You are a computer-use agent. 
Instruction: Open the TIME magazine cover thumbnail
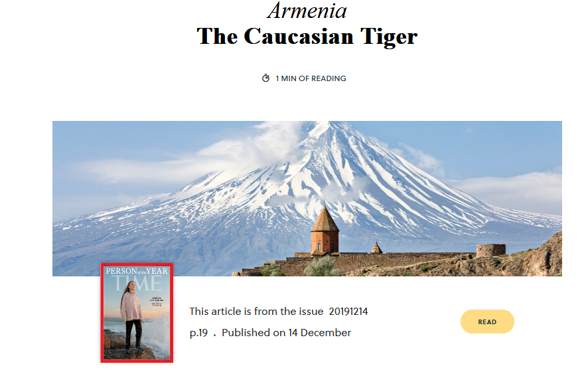137,313
